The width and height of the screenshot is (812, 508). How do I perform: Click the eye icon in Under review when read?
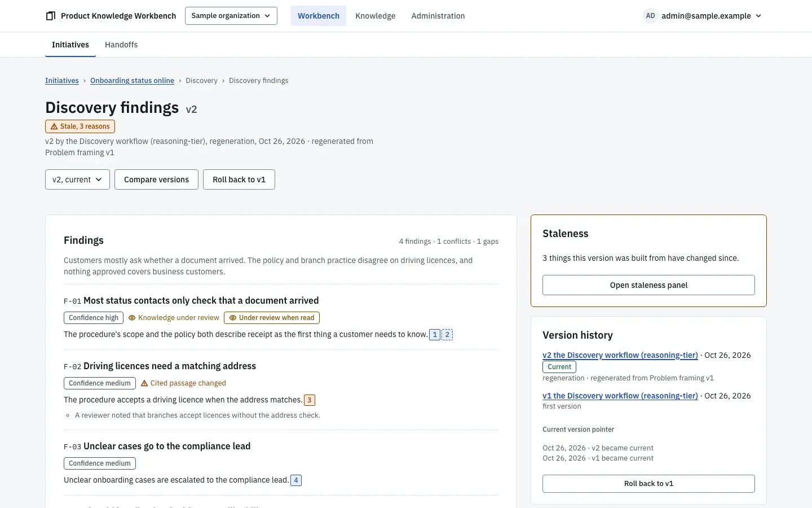(x=232, y=318)
